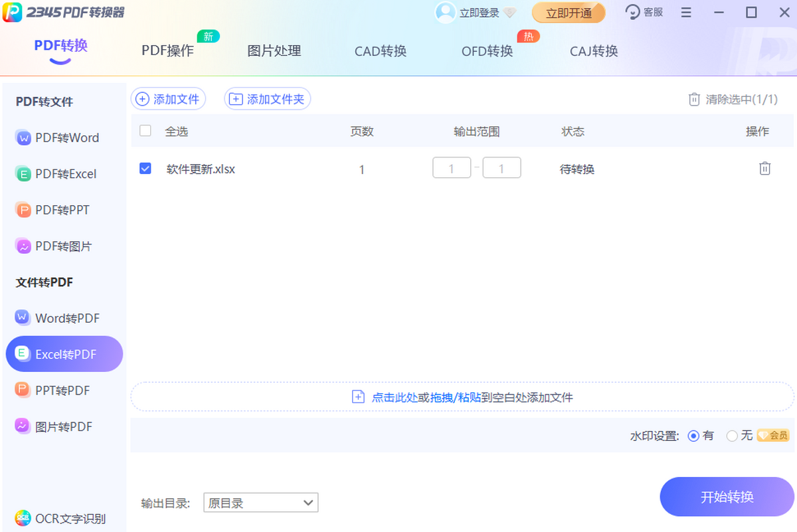Open OCR文字识别 tool icon
The image size is (797, 532).
coord(23,518)
